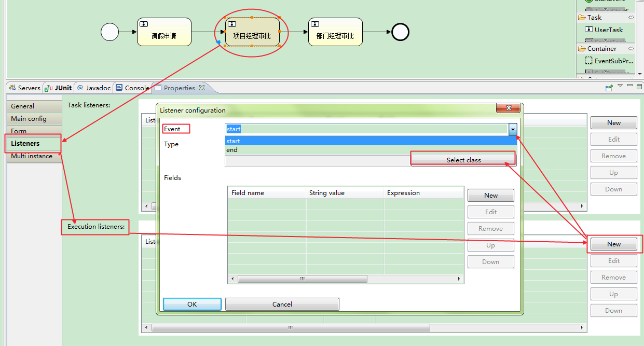Close the Listener configuration dialog
The image size is (644, 346).
tap(508, 108)
